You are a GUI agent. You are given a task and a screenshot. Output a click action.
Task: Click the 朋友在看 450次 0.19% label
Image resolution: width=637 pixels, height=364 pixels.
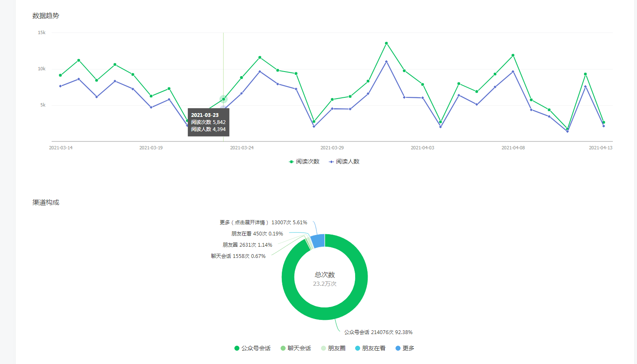(257, 234)
